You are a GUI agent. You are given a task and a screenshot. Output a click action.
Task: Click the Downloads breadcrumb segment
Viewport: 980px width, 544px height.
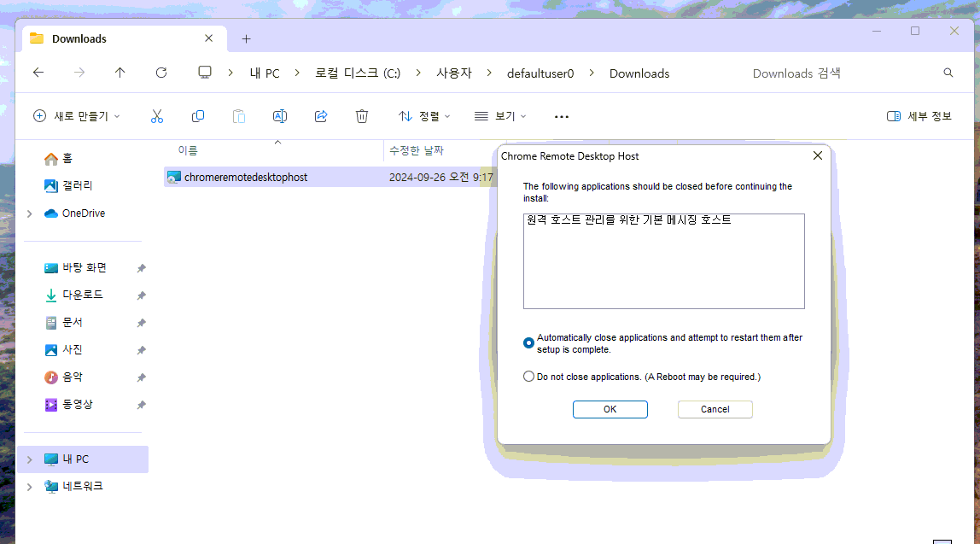coord(639,73)
